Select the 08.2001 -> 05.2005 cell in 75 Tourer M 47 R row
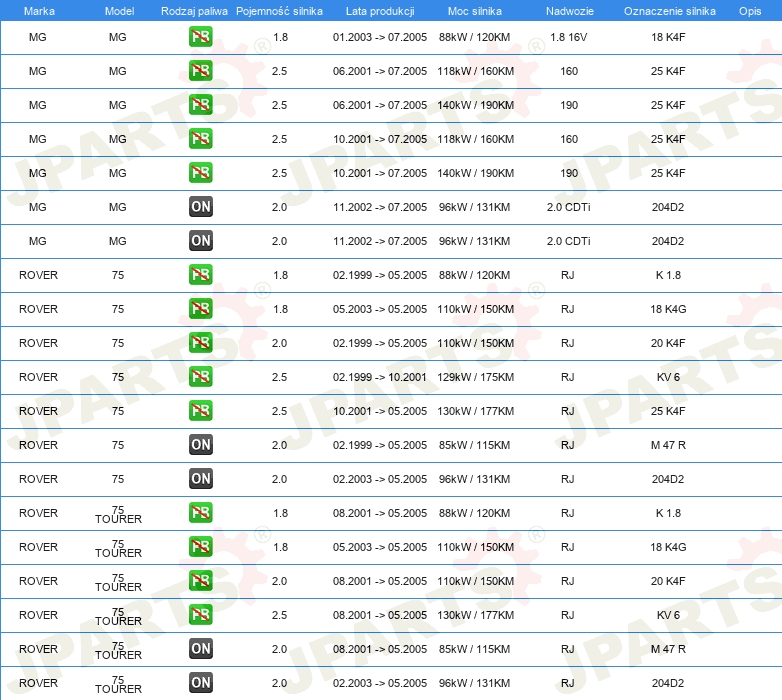The width and height of the screenshot is (782, 700). point(380,649)
